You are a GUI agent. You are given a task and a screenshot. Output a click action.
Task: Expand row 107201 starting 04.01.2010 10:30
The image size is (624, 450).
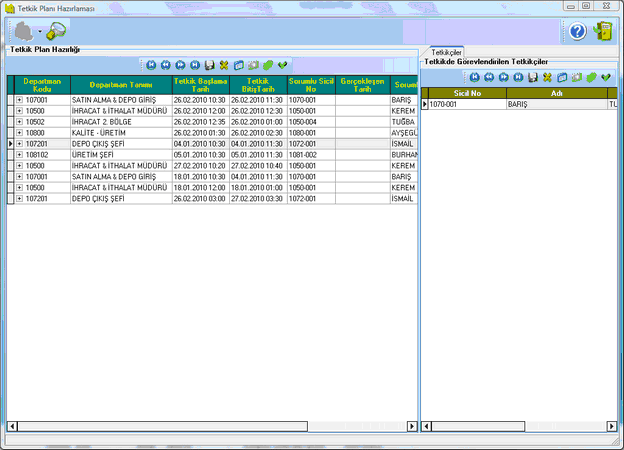20,144
